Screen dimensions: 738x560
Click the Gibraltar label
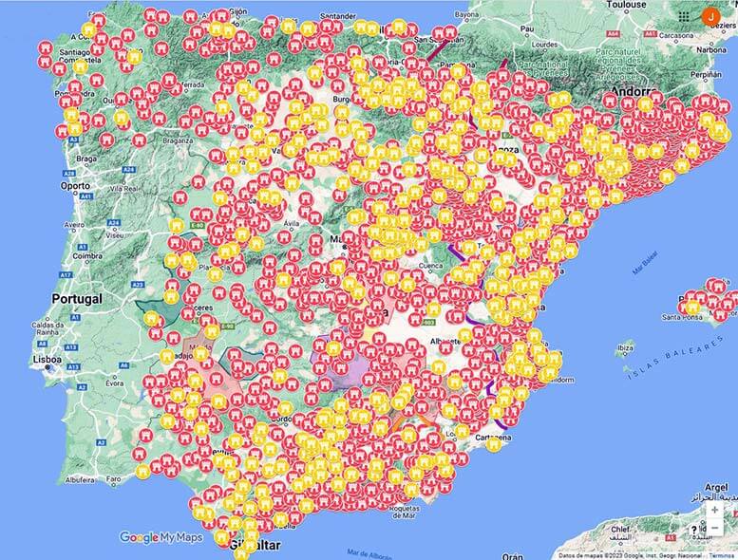click(253, 546)
